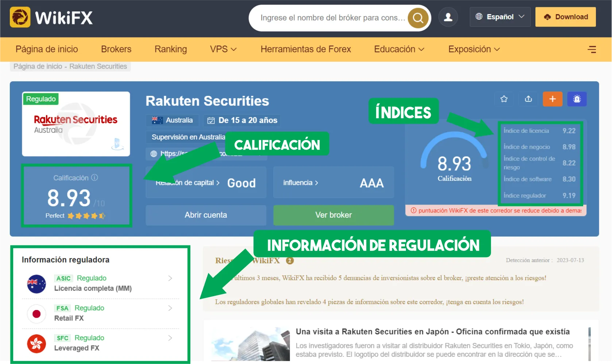Click the Australia flag badge
This screenshot has height=364, width=612.
tap(173, 120)
